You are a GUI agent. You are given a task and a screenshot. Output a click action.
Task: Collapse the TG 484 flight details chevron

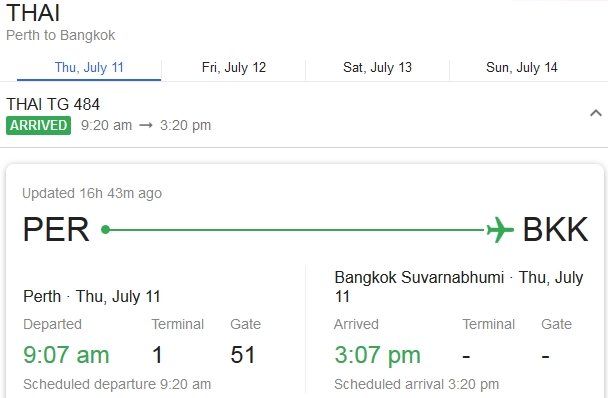(x=596, y=113)
